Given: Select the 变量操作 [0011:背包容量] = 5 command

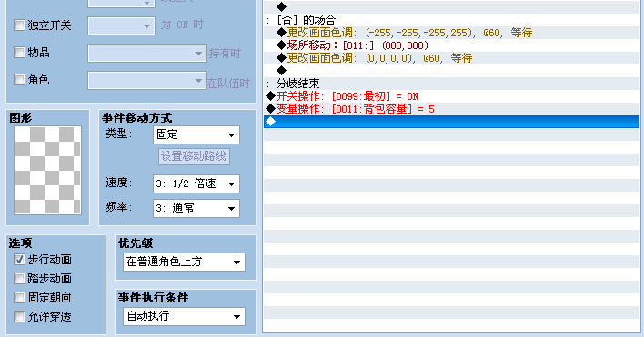Looking at the screenshot, I should pyautogui.click(x=451, y=109).
